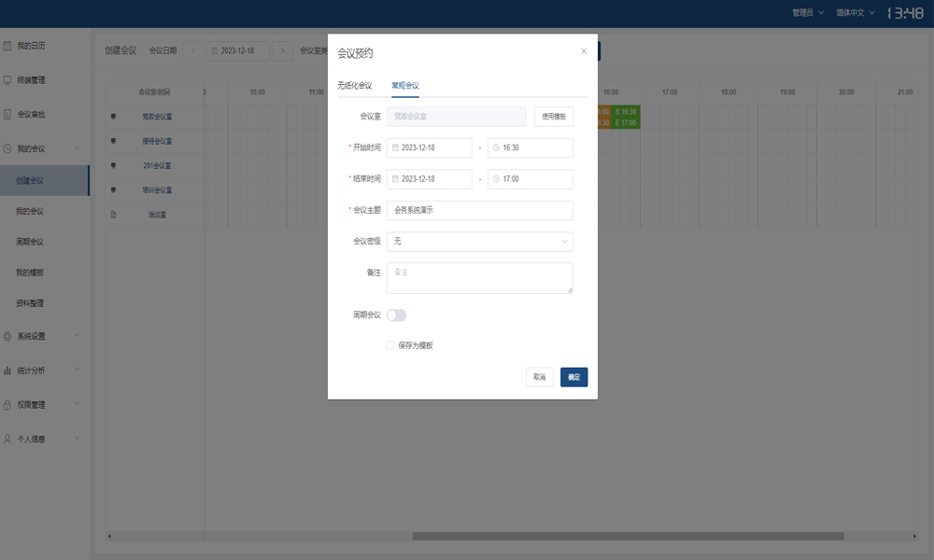Open the 会议密级 dropdown
Viewport: 934px width, 560px height.
pos(479,242)
